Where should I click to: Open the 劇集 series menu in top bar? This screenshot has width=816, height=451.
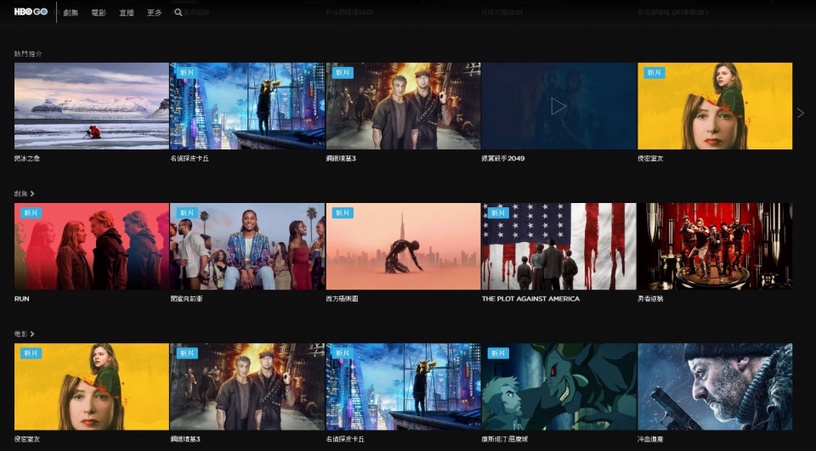pyautogui.click(x=71, y=12)
